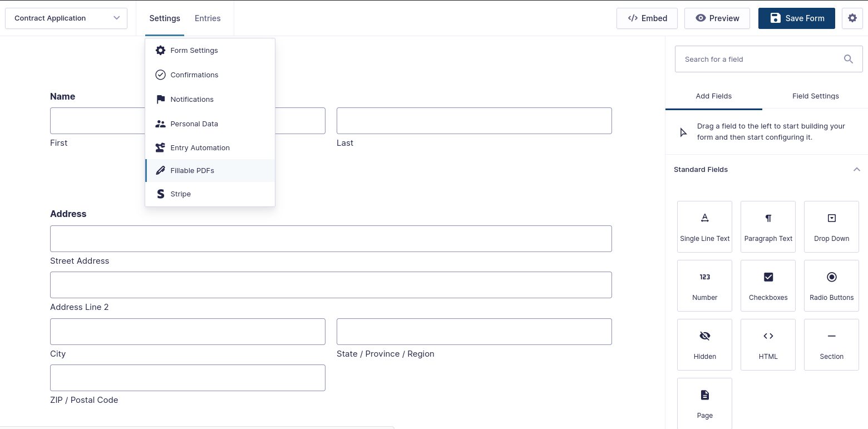This screenshot has height=429, width=868.
Task: Preview the current form
Action: point(717,18)
